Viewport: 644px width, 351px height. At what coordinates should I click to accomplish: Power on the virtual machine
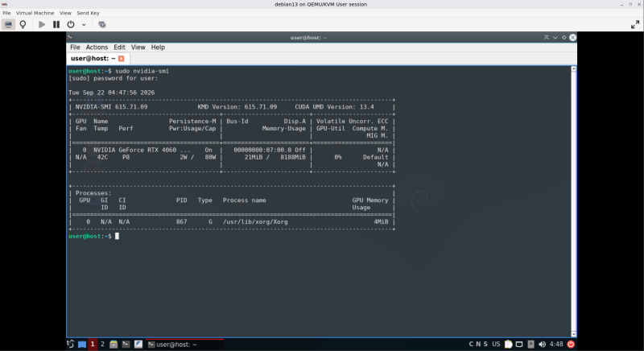pyautogui.click(x=42, y=25)
